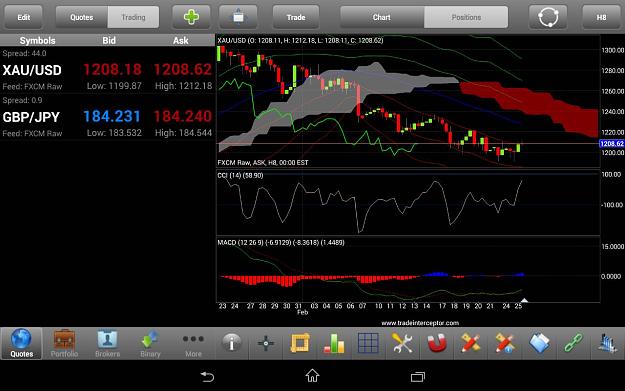Select the Positions segment button
Viewport: 625px width, 391px height.
coord(466,17)
